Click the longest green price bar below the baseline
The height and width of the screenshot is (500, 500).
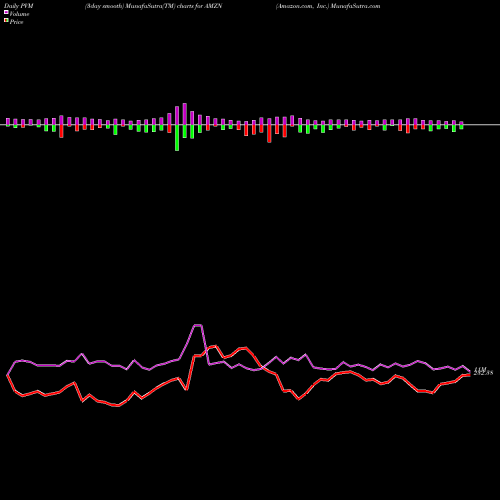pos(177,138)
